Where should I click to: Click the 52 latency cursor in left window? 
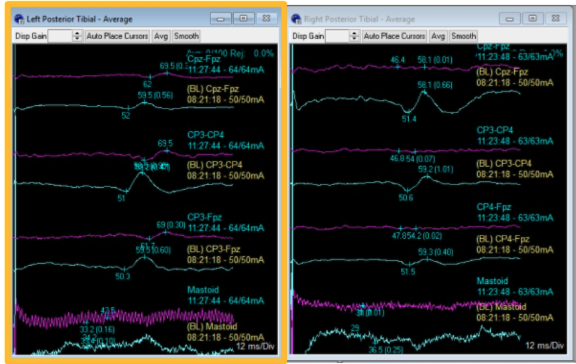coord(128,108)
